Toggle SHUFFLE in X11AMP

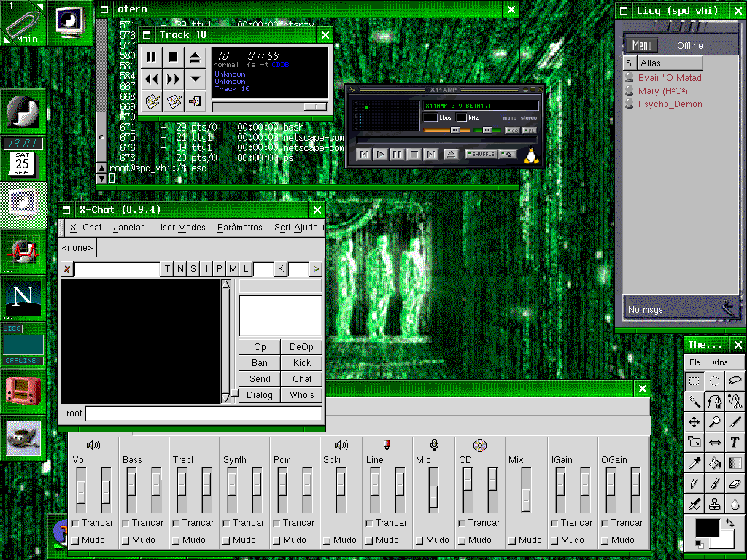(481, 154)
